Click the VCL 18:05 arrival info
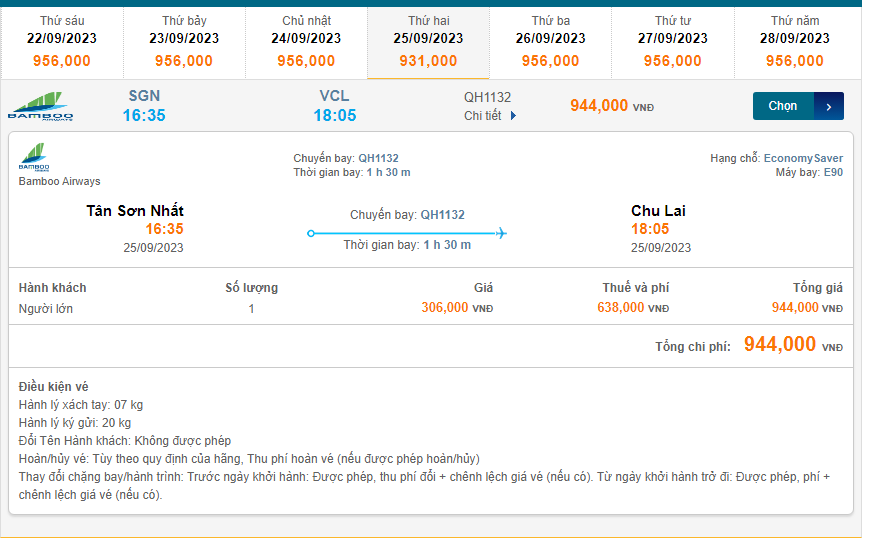Screen dimensions: 871x543 point(335,106)
